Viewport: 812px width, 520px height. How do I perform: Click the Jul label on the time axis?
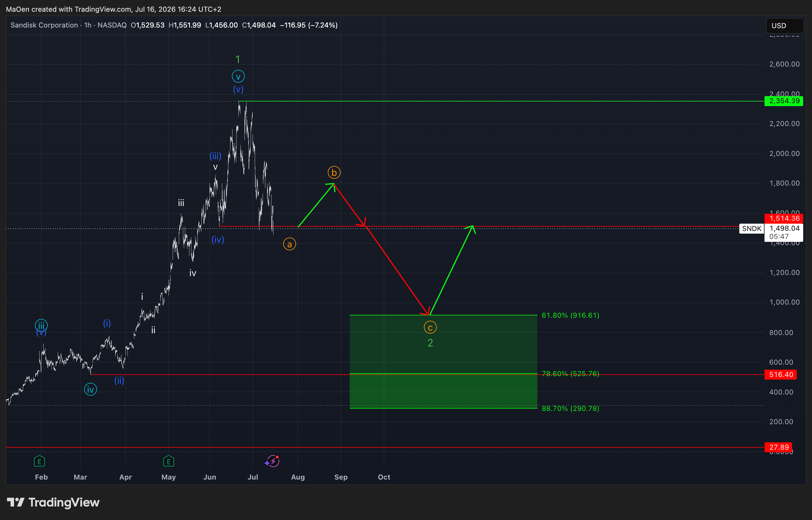click(x=253, y=477)
